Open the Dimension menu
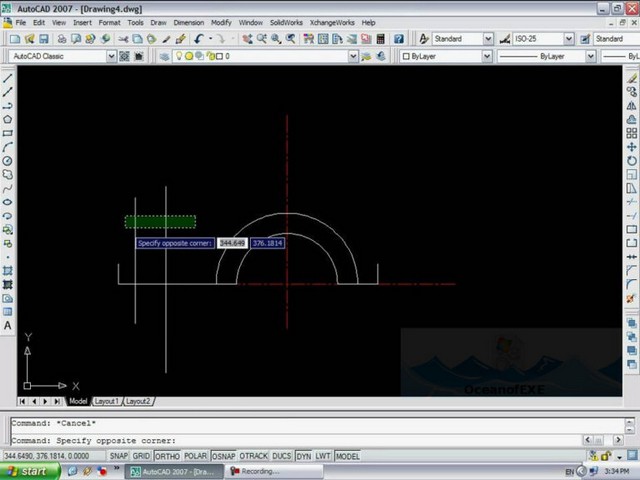Image resolution: width=640 pixels, height=480 pixels. [189, 22]
